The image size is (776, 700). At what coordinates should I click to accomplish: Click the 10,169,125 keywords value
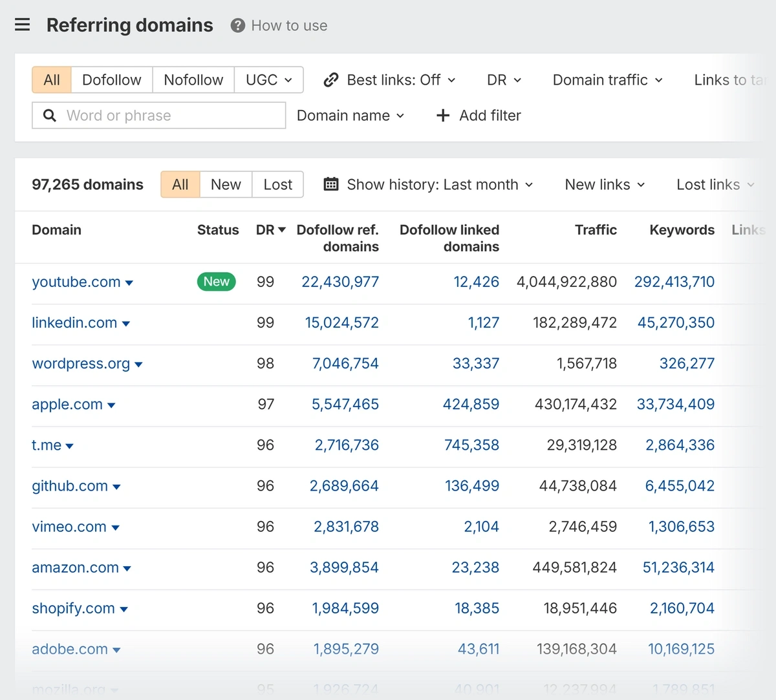coord(682,649)
